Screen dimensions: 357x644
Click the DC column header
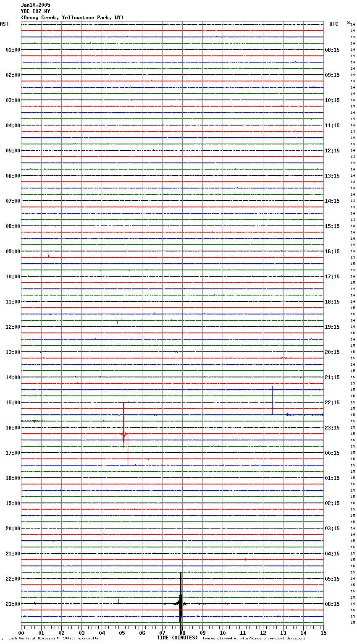(x=349, y=23)
